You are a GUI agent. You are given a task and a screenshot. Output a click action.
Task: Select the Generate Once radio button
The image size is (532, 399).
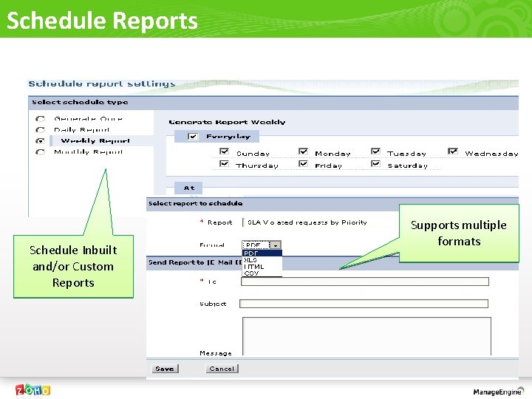(41, 119)
